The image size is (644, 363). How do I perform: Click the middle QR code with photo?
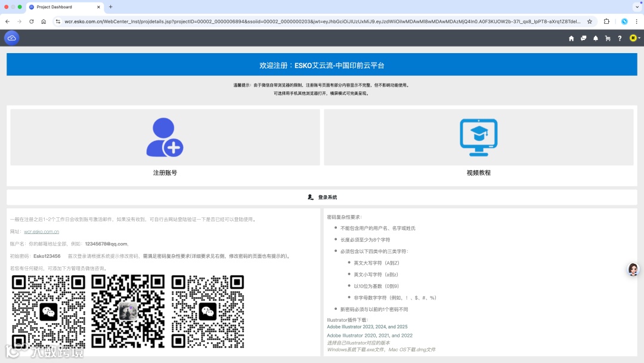coord(128,312)
